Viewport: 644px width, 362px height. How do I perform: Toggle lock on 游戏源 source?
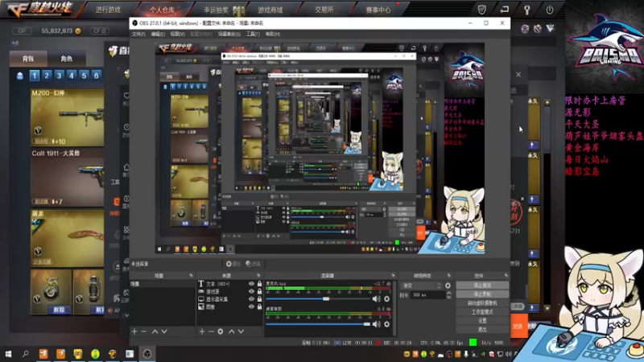(259, 291)
